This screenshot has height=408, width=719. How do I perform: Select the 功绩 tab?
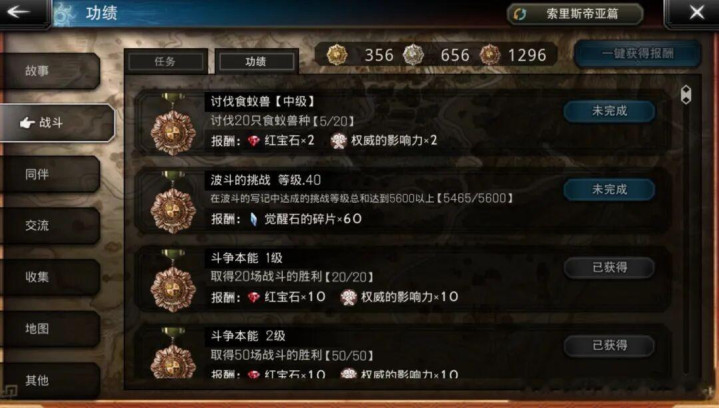pos(257,61)
